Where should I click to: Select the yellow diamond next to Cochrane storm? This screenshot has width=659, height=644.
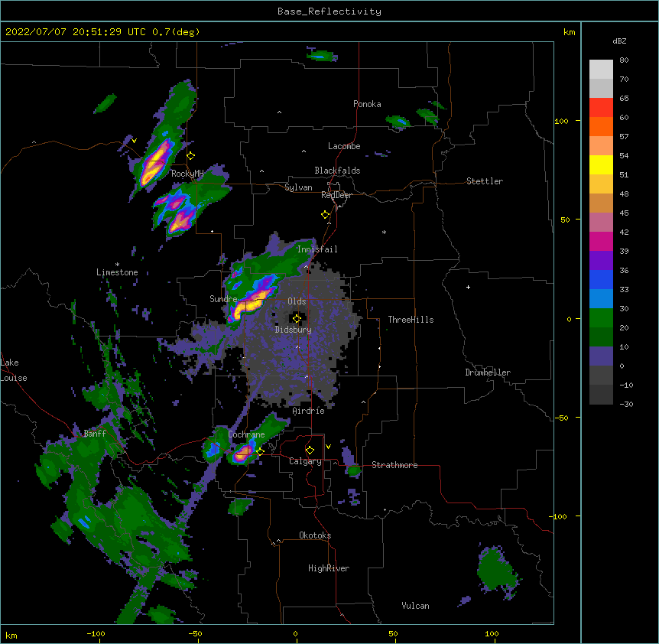(x=260, y=452)
